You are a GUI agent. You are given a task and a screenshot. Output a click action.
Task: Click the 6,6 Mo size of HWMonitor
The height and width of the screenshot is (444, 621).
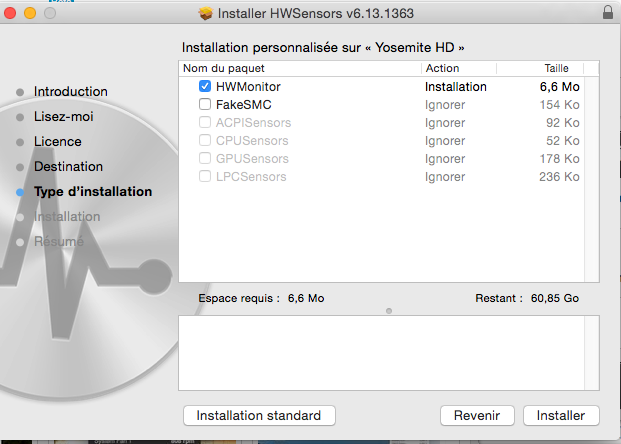point(559,87)
